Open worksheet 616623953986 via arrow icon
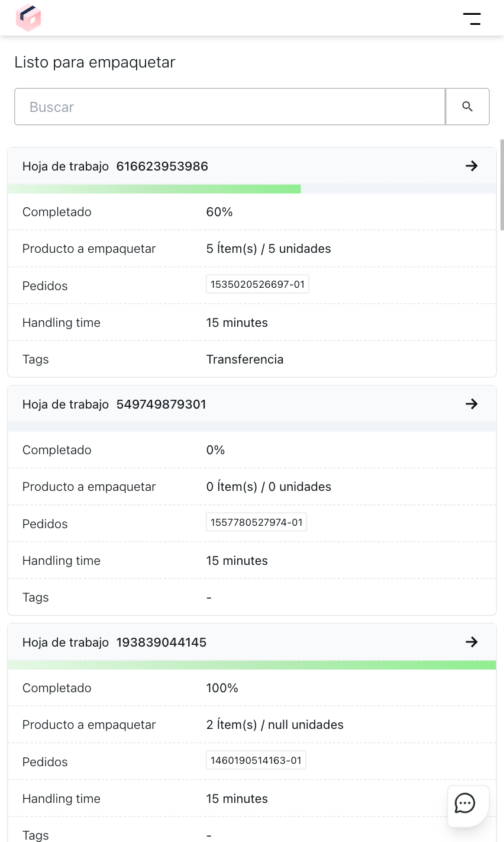The image size is (504, 842). click(x=471, y=166)
